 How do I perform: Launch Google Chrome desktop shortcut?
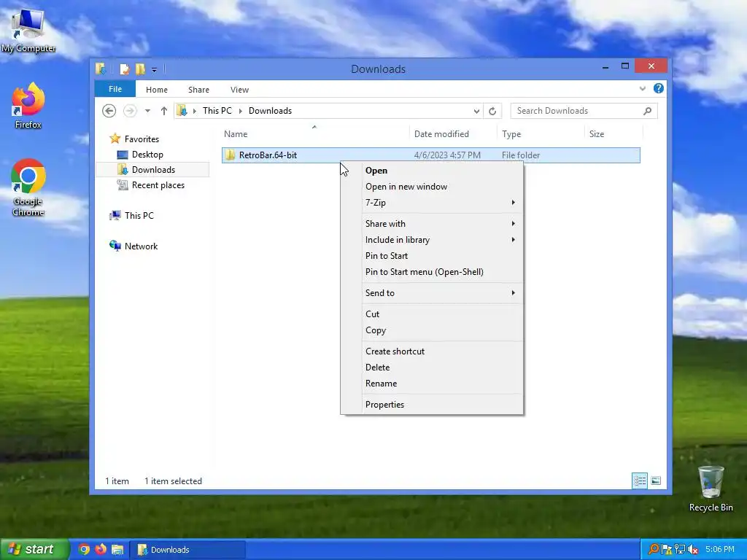coord(28,187)
